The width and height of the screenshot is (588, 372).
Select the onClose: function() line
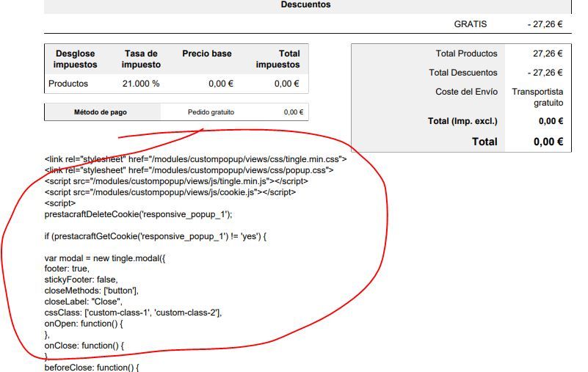point(84,346)
